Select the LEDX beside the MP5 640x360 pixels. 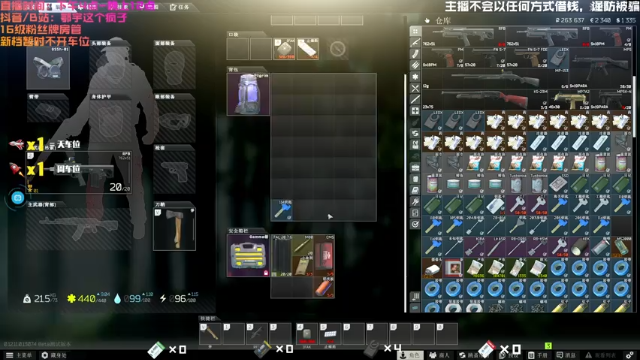558,58
